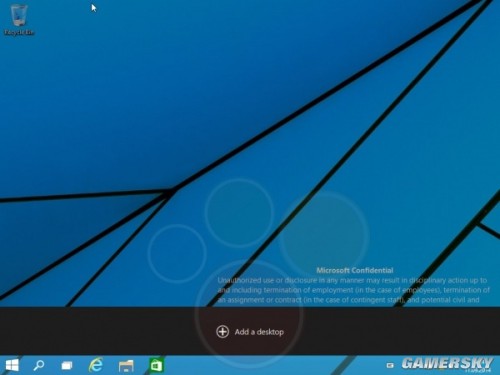
Task: Select the Recycle Bin desktop icon
Action: (x=18, y=16)
